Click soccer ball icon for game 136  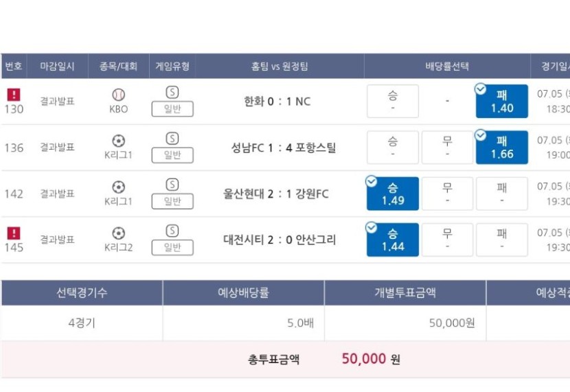119,141
